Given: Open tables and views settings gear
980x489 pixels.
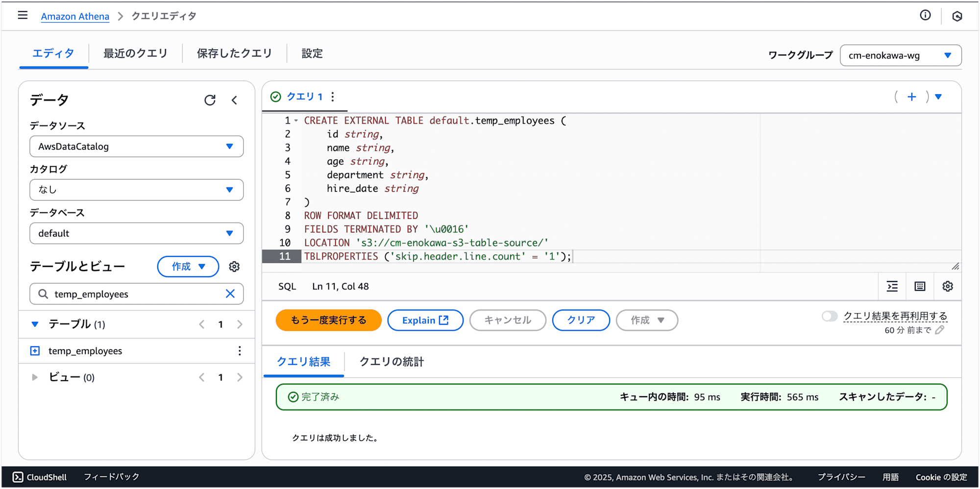Looking at the screenshot, I should [x=234, y=266].
